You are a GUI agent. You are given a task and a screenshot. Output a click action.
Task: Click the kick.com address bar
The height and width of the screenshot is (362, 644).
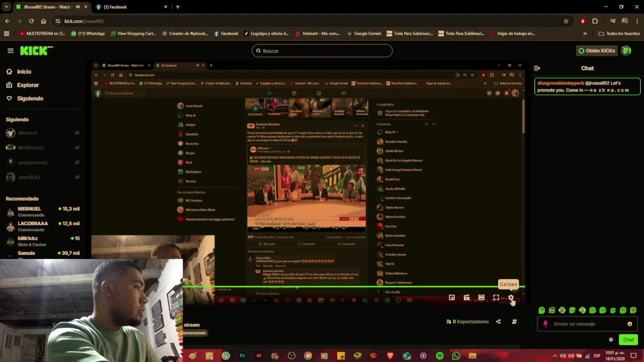coord(312,21)
